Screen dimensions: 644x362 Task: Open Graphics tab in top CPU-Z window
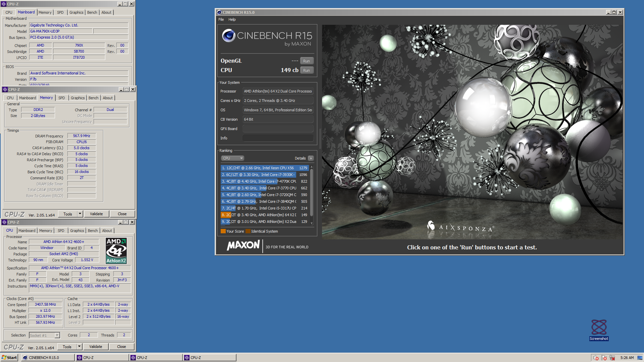[x=76, y=12]
